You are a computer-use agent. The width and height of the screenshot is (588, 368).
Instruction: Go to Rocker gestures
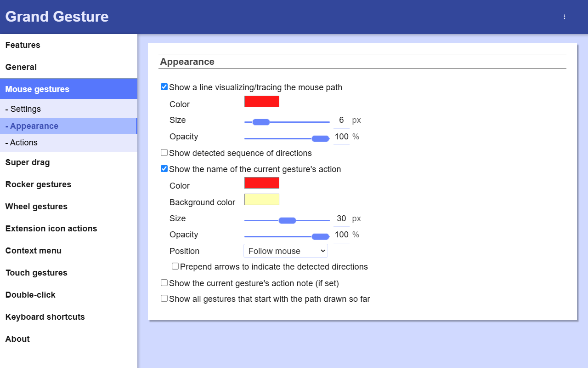click(x=68, y=184)
